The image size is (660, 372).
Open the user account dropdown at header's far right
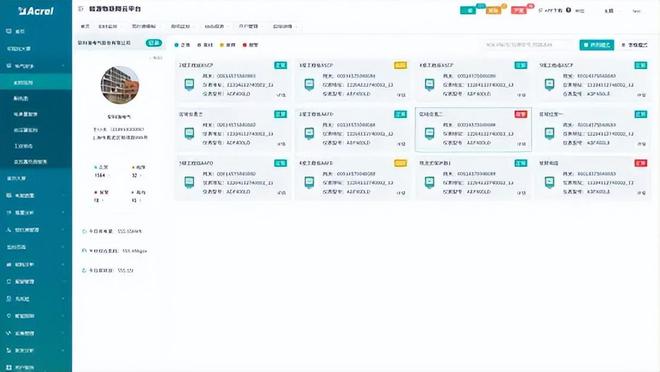coord(636,11)
